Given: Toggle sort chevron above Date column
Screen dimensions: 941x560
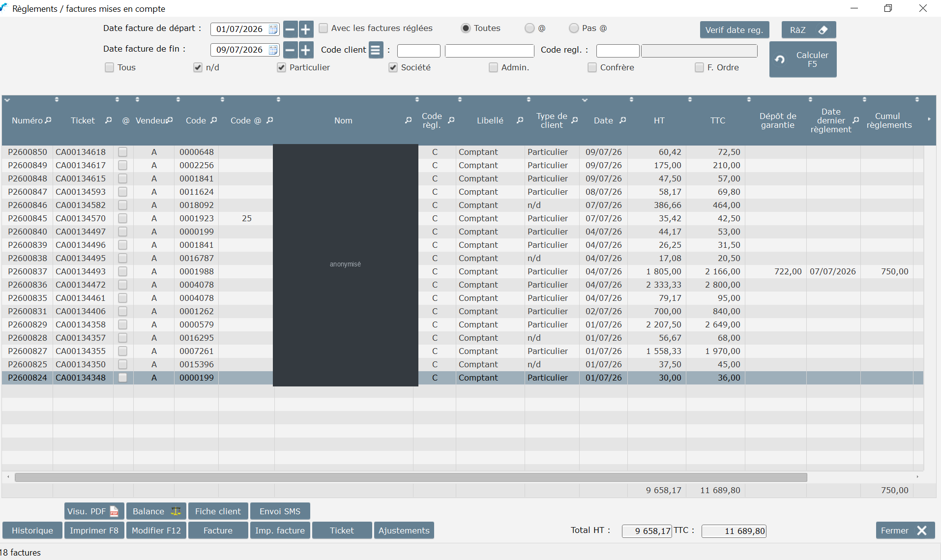Looking at the screenshot, I should point(585,100).
